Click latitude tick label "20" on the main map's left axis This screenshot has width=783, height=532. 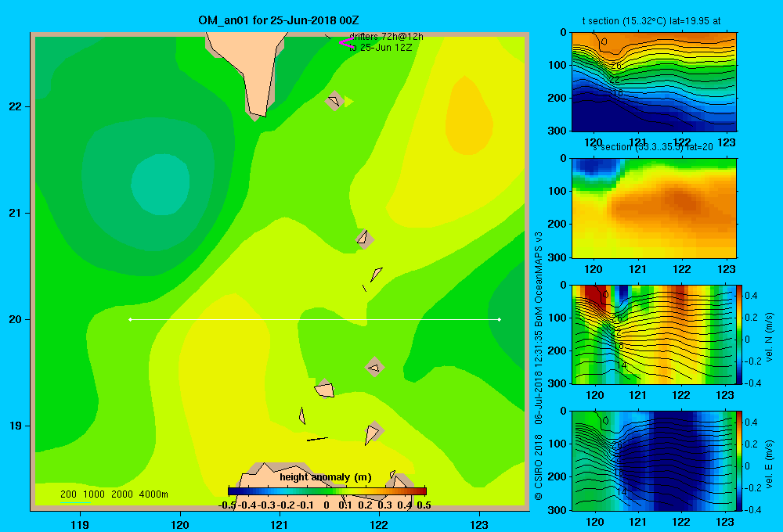[x=15, y=319]
